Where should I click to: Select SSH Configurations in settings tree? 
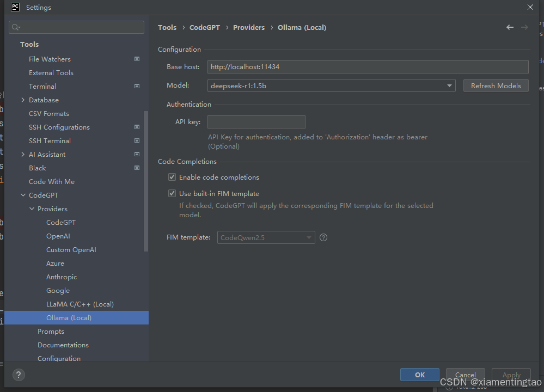(59, 127)
